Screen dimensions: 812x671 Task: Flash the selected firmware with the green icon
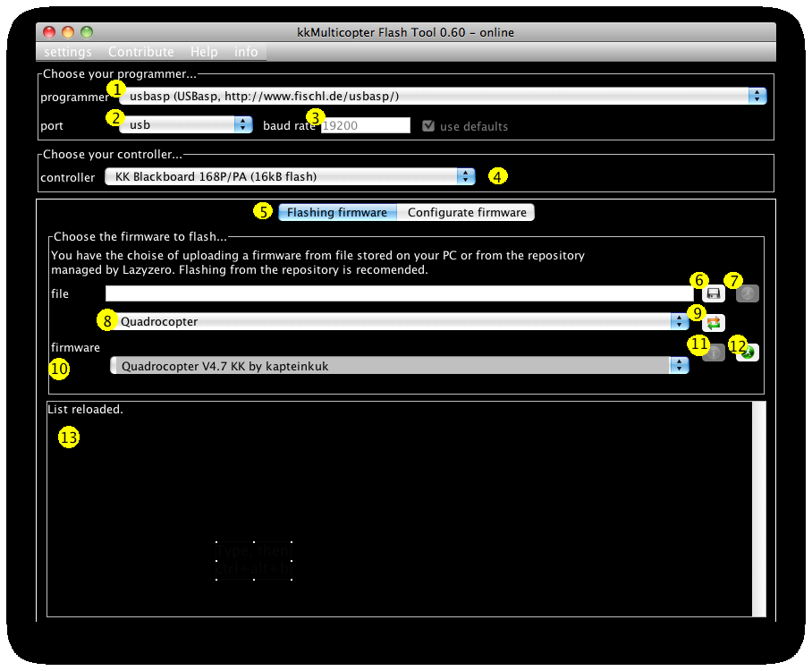(x=748, y=352)
